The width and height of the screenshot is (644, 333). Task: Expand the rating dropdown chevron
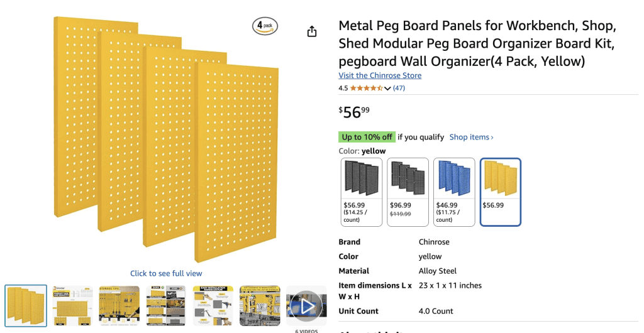pyautogui.click(x=387, y=88)
